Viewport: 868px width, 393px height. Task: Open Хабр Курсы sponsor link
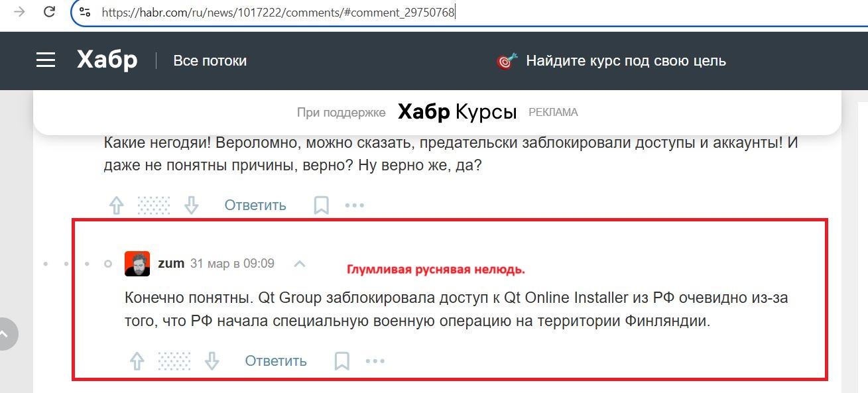click(457, 112)
